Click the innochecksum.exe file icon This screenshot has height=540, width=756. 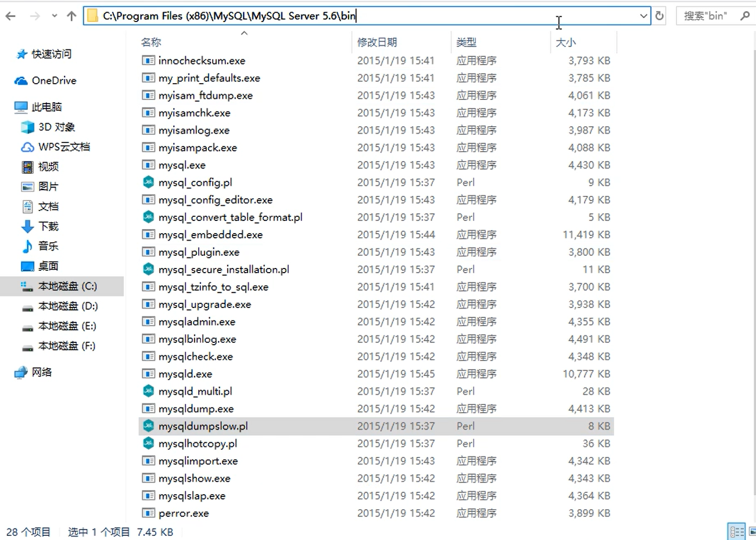(x=149, y=60)
